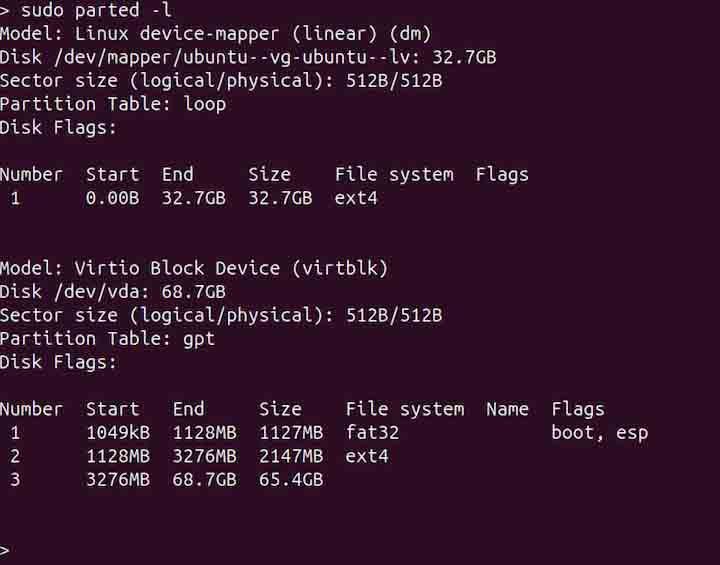Click the boot, esp flags entry
This screenshot has height=565, width=720.
(599, 433)
